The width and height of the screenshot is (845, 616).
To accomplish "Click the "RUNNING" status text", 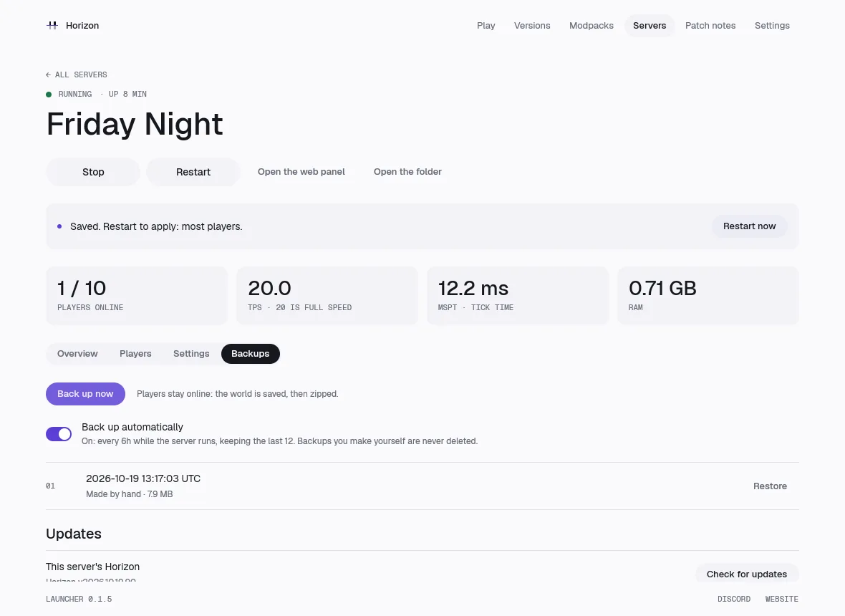I will coord(75,95).
